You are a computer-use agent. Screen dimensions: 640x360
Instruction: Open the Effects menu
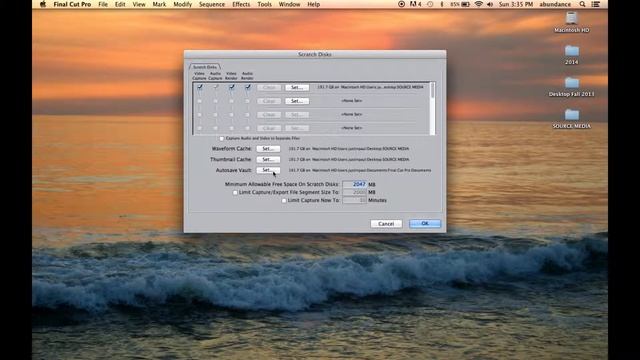[x=241, y=4]
